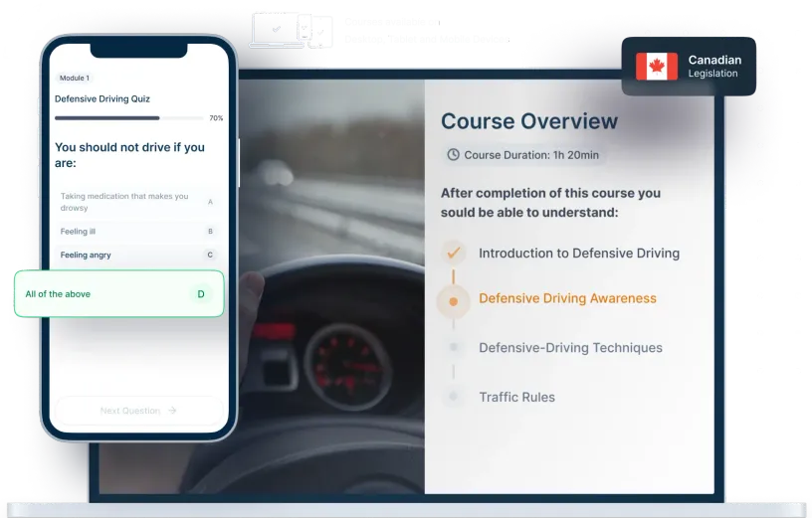Tap the Next Question button

138,411
